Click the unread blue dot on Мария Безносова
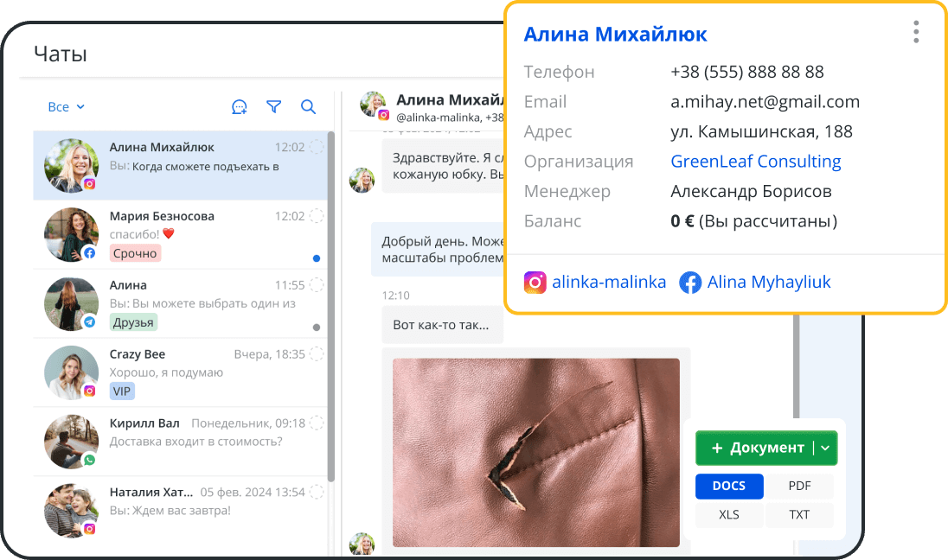Image resolution: width=948 pixels, height=560 pixels. point(317,257)
